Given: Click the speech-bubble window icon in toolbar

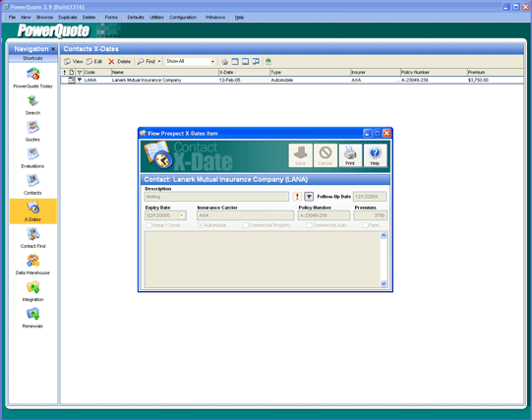Looking at the screenshot, I should tap(256, 61).
